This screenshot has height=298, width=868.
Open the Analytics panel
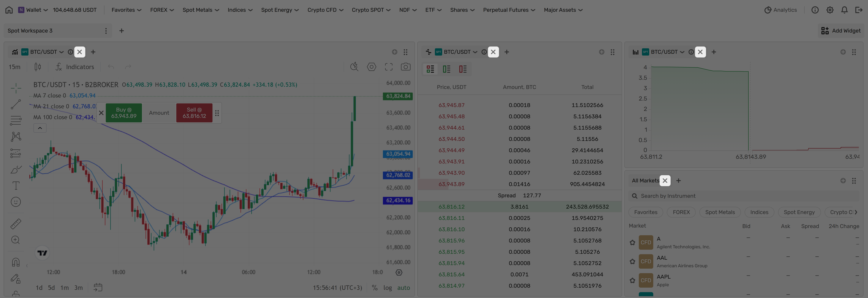click(x=780, y=10)
